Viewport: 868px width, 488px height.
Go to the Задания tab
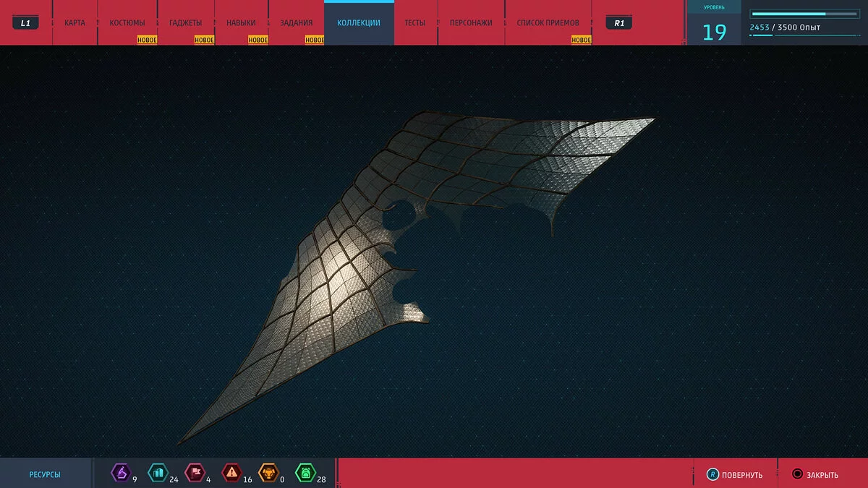coord(297,23)
